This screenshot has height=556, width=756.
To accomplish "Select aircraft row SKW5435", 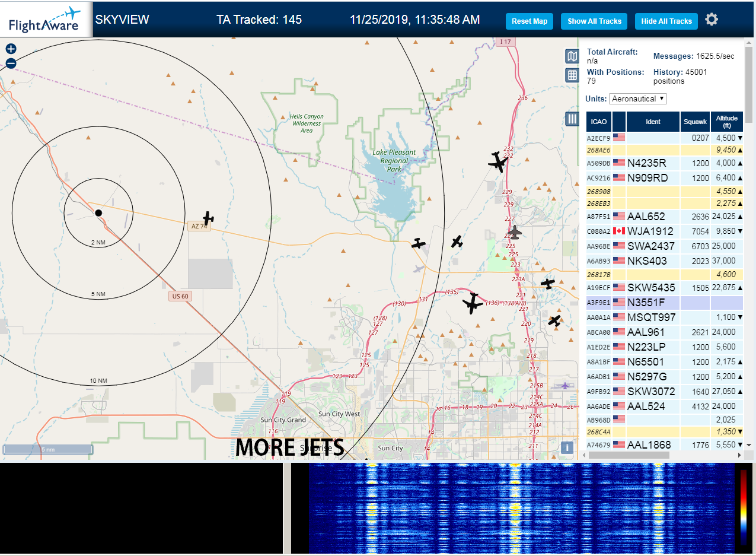I will [665, 288].
